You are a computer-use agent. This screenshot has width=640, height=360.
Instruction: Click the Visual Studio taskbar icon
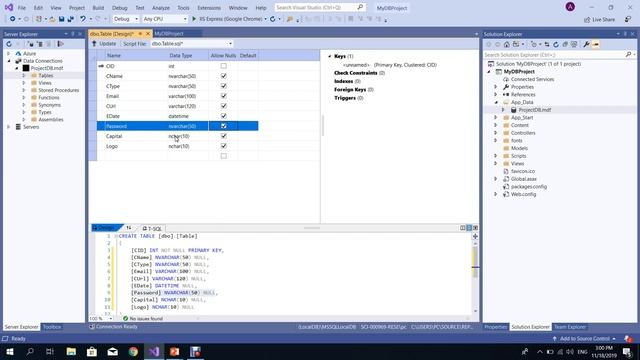click(x=154, y=351)
